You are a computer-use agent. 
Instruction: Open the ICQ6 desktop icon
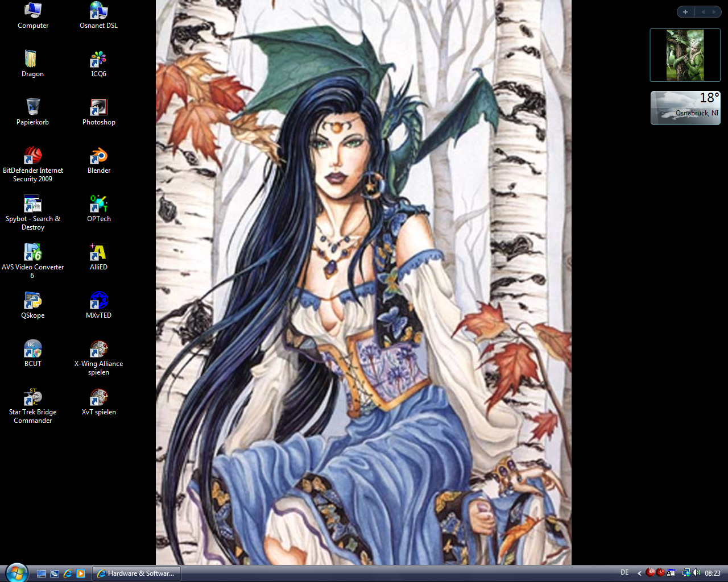[98, 60]
